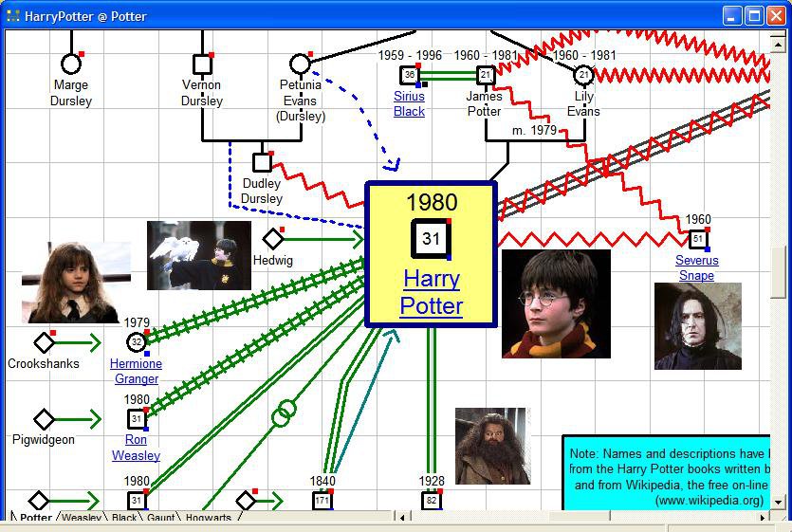The width and height of the screenshot is (792, 532).
Task: Select the Marge Dursley circle symbol
Action: pos(71,64)
